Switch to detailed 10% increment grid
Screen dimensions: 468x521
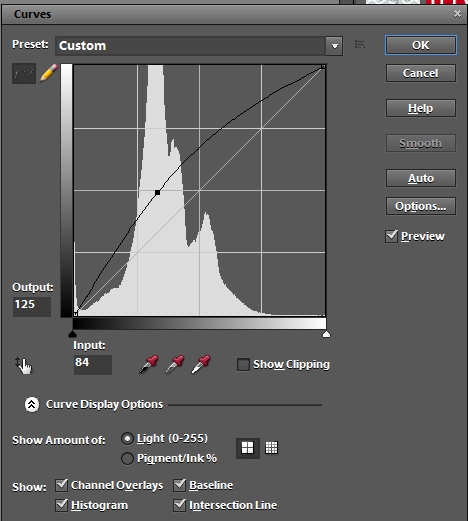tap(271, 448)
